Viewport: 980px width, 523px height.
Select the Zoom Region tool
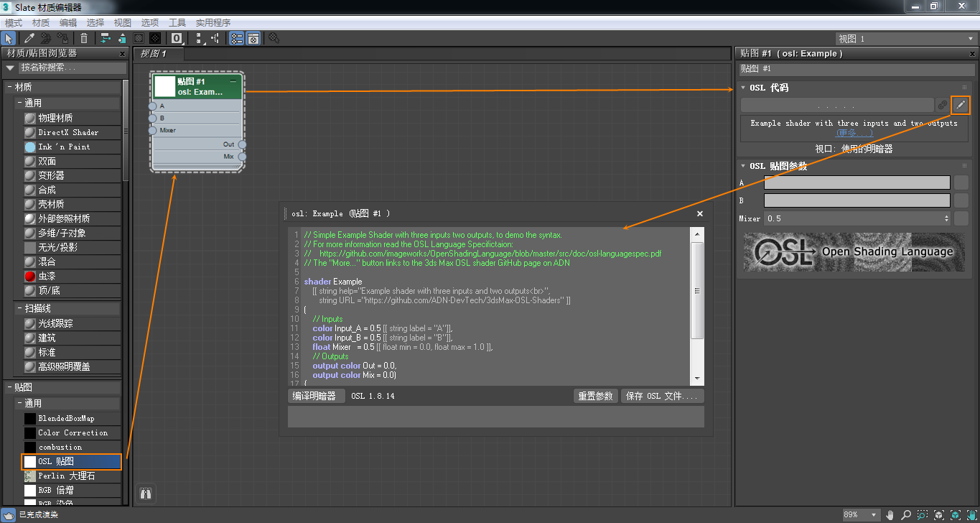(922, 515)
